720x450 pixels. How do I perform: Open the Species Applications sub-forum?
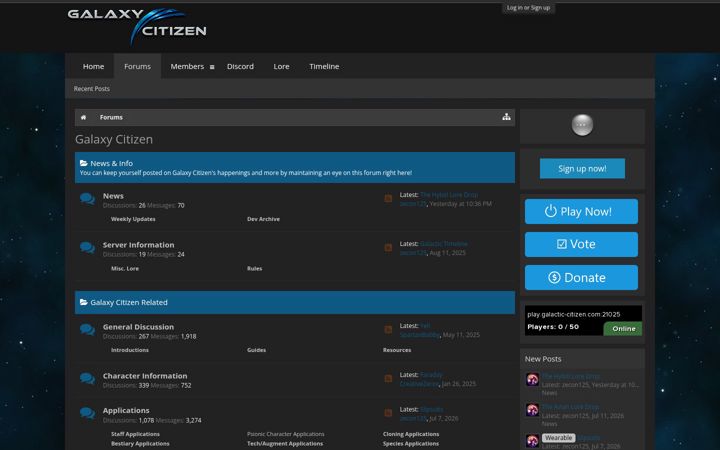pos(411,444)
